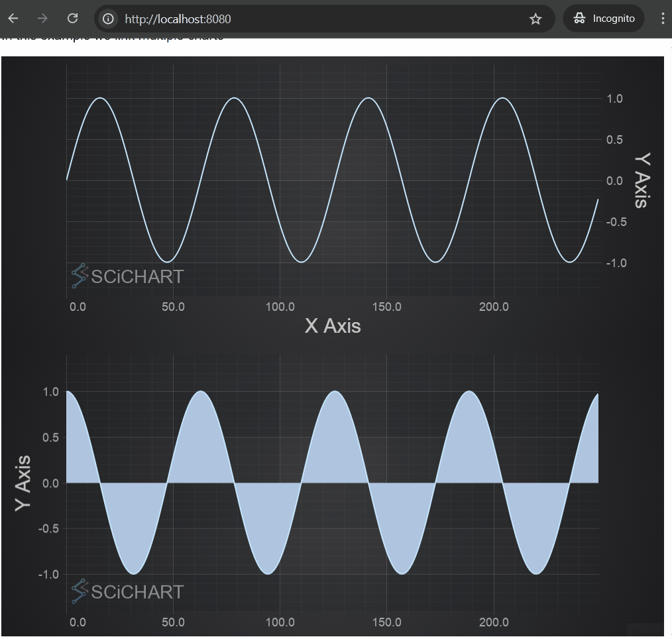Click the -0.5 label on top Y axis
The height and width of the screenshot is (639, 672).
pos(616,222)
